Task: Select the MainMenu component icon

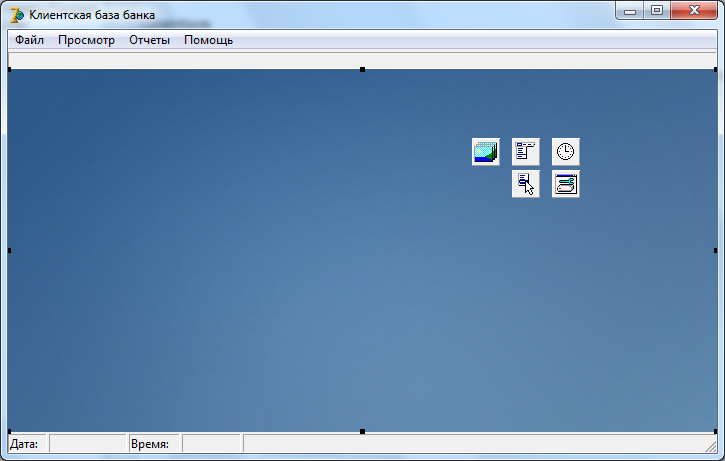Action: [x=525, y=152]
